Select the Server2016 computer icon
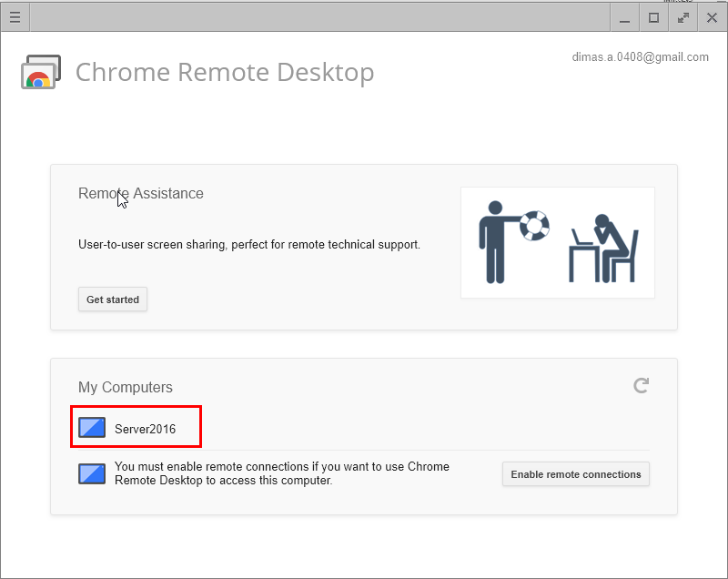The width and height of the screenshot is (728, 579). tap(91, 426)
